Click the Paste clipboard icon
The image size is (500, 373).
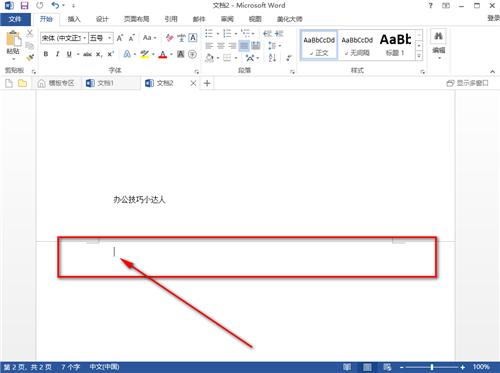pyautogui.click(x=13, y=39)
